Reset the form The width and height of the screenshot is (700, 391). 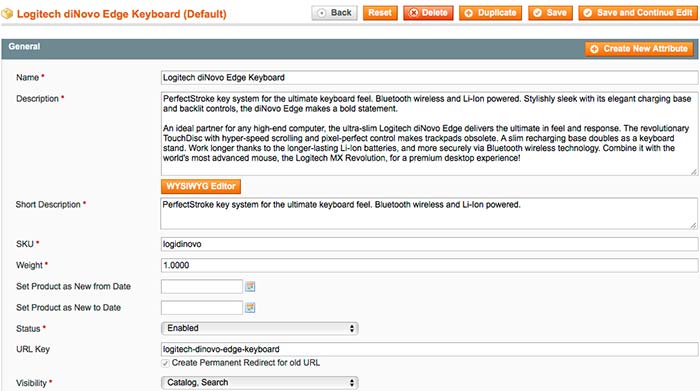380,13
